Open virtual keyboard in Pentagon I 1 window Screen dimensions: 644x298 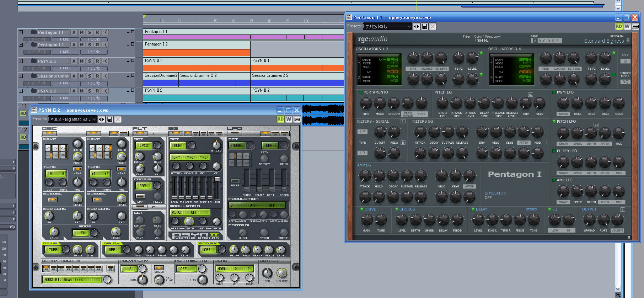pos(635,26)
